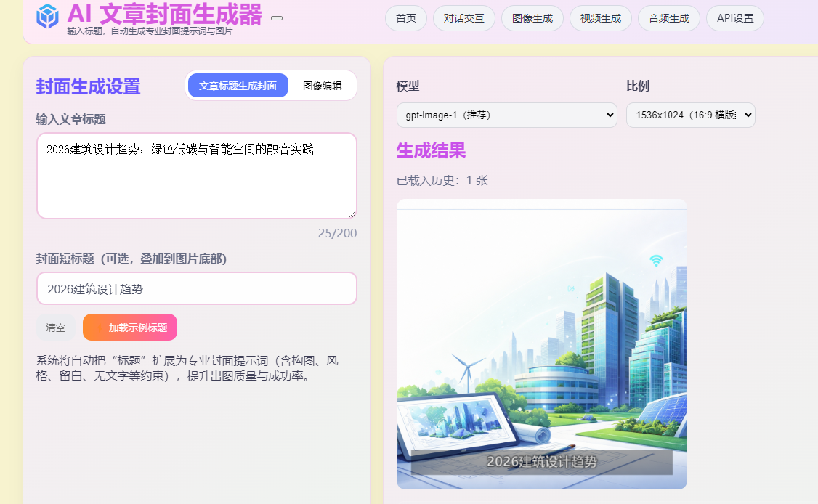Click the cube logo icon in header
The width and height of the screenshot is (818, 504).
(48, 16)
